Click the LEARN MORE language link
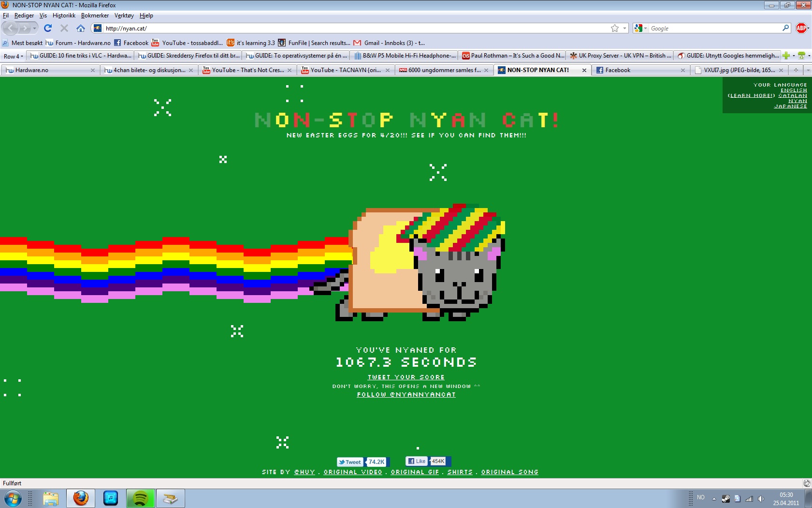This screenshot has height=508, width=812. tap(752, 96)
